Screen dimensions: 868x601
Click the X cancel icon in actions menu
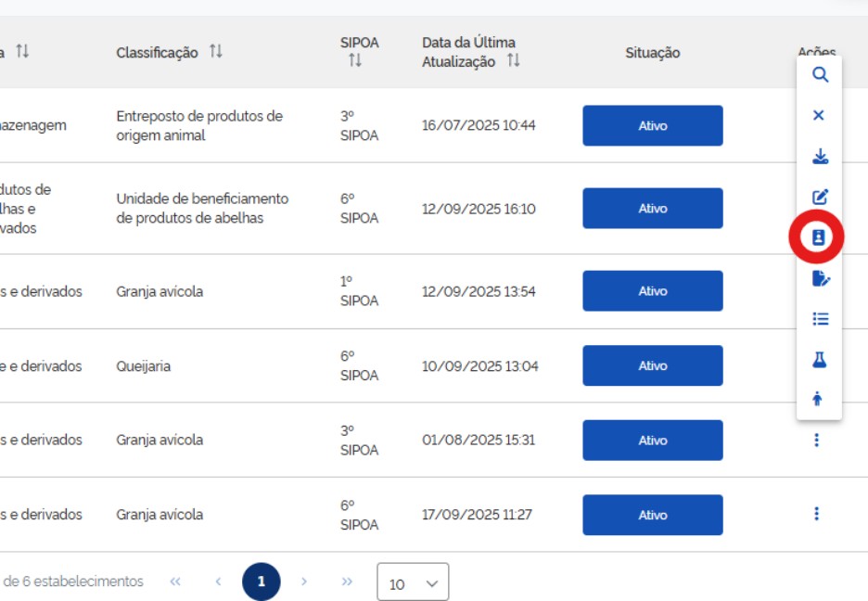point(819,116)
